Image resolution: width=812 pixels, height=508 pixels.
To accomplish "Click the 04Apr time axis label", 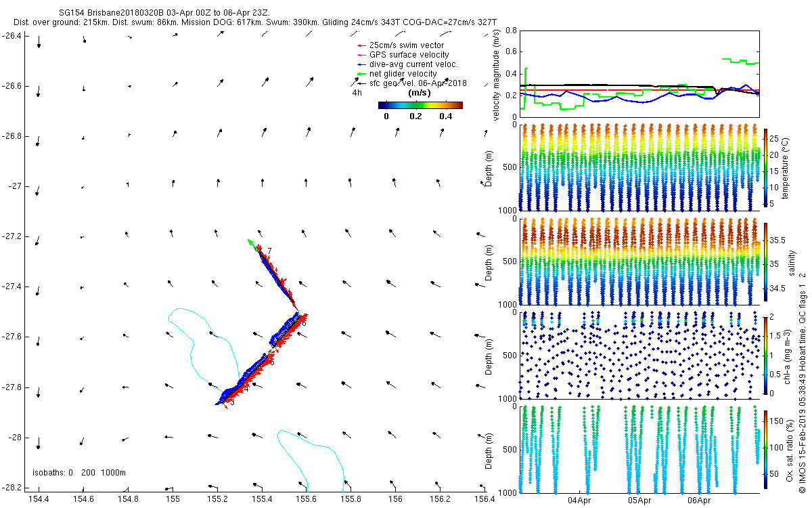I will tap(580, 501).
